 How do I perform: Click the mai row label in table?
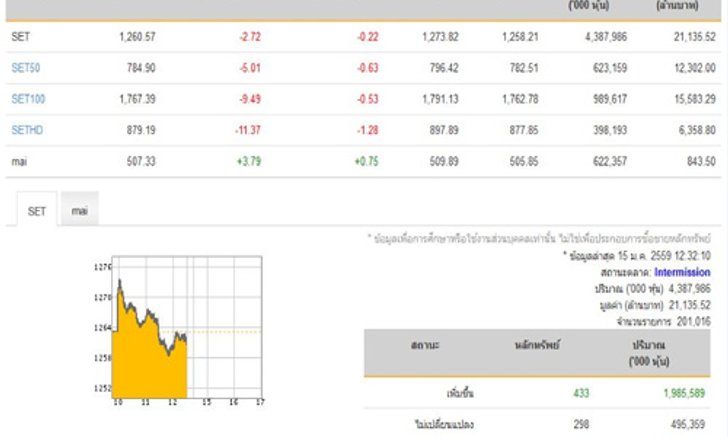point(19,162)
